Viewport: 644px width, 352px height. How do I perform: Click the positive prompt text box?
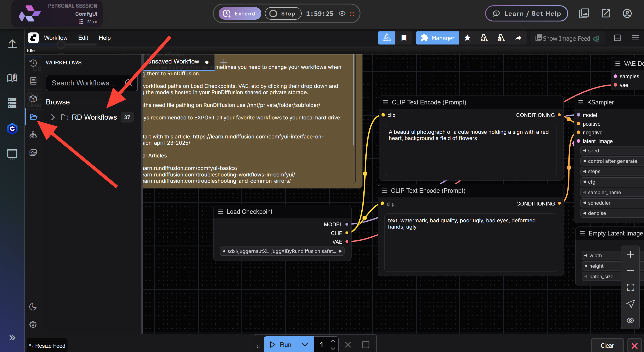471,151
